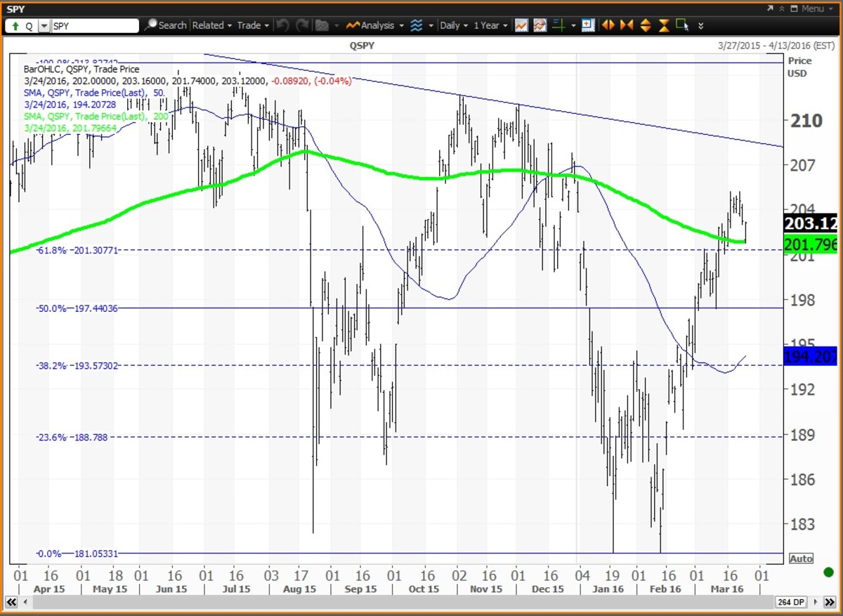Click the Aug 15 month label on axis
Image resolution: width=843 pixels, height=616 pixels.
[x=299, y=589]
